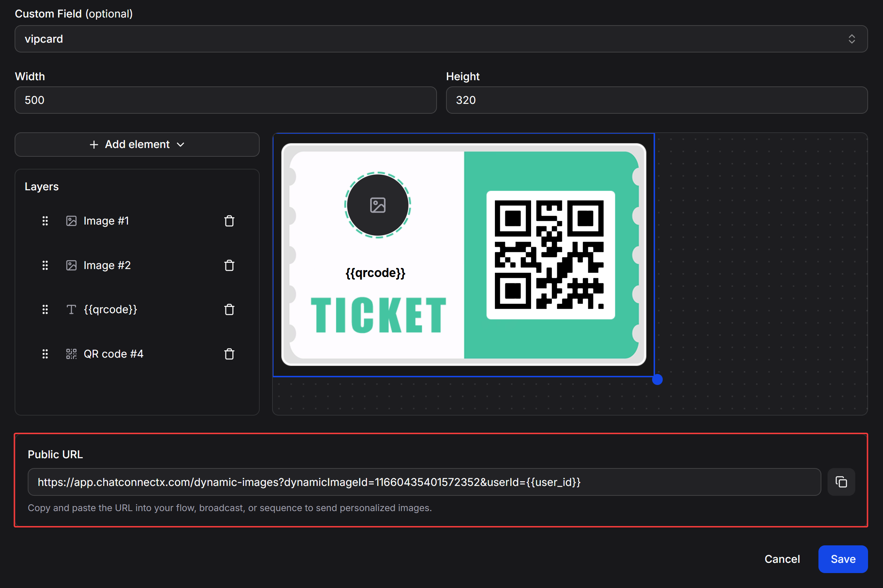Image resolution: width=883 pixels, height=588 pixels.
Task: Click the image type icon of Image #1
Action: [x=71, y=221]
